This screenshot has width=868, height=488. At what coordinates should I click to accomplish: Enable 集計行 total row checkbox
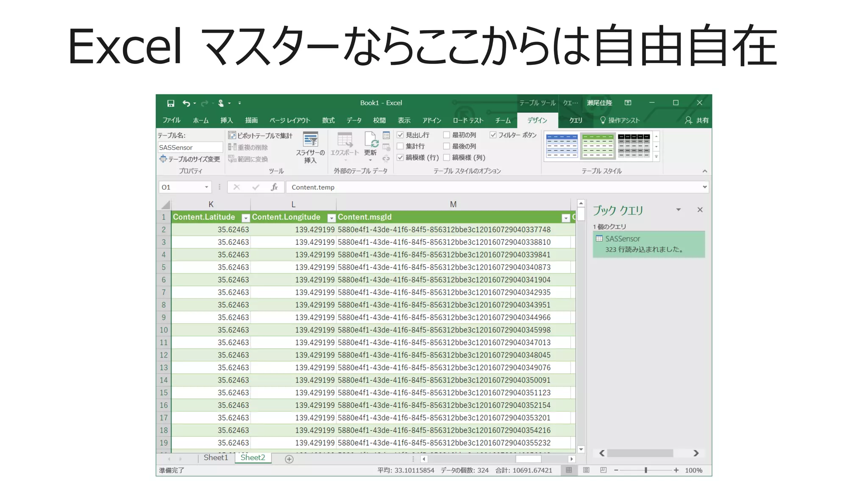pos(400,146)
